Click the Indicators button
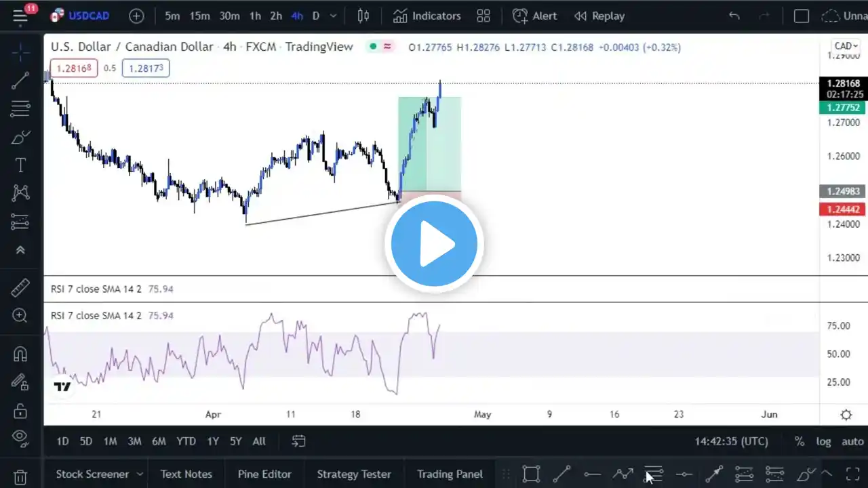Viewport: 868px width, 488px height. [427, 16]
